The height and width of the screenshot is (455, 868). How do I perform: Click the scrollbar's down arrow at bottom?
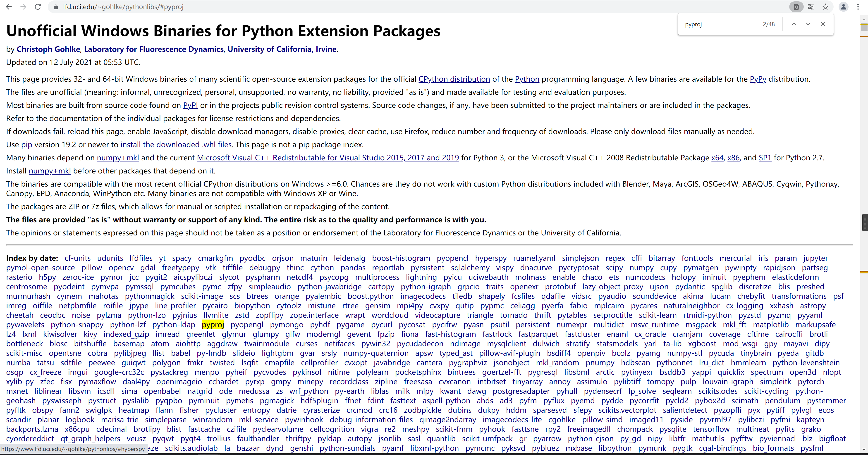tap(864, 449)
